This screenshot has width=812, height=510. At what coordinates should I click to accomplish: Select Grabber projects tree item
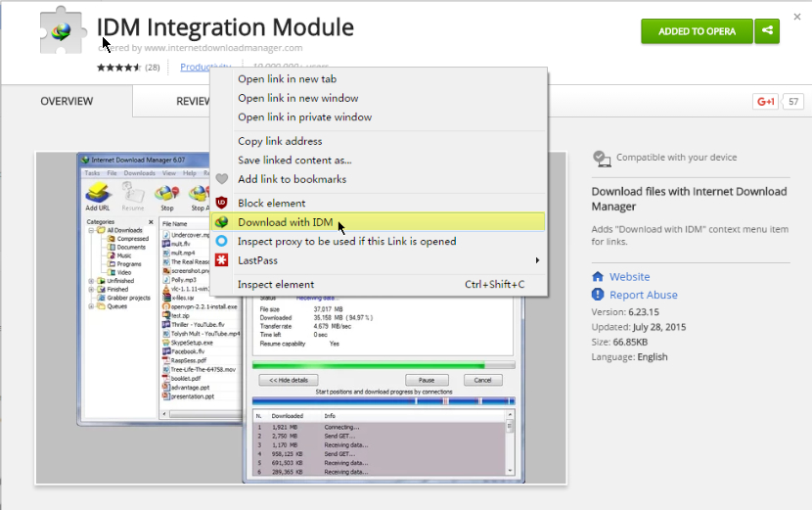click(x=124, y=298)
